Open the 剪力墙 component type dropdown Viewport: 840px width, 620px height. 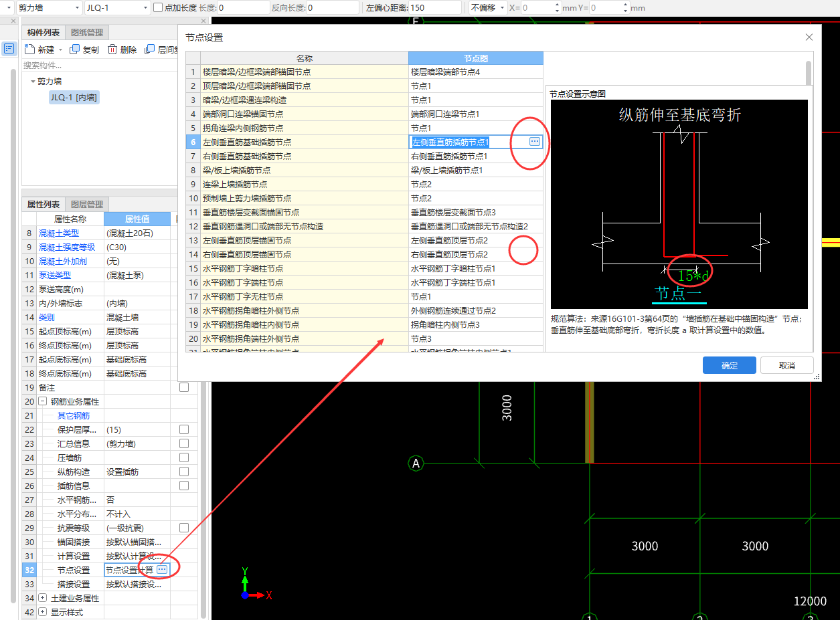point(48,8)
